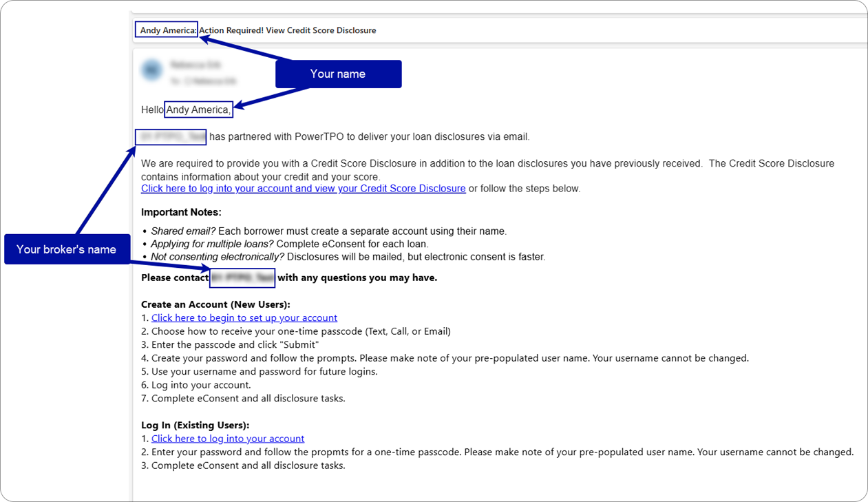Click the link to begin setting up your account
The height and width of the screenshot is (502, 868).
pos(244,317)
